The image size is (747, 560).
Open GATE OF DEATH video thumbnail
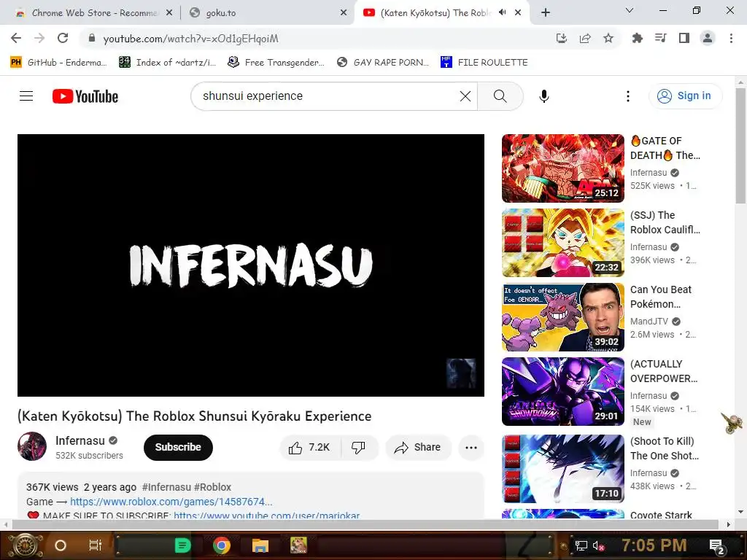click(x=562, y=168)
